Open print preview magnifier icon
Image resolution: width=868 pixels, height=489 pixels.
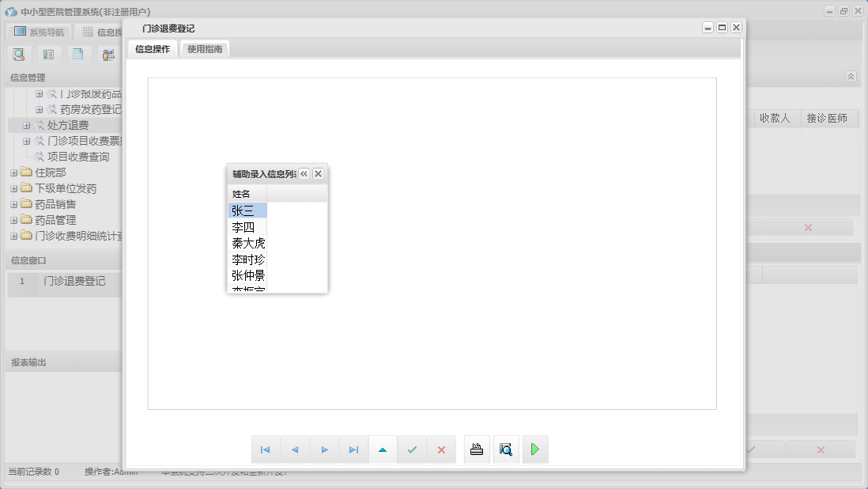click(x=506, y=449)
